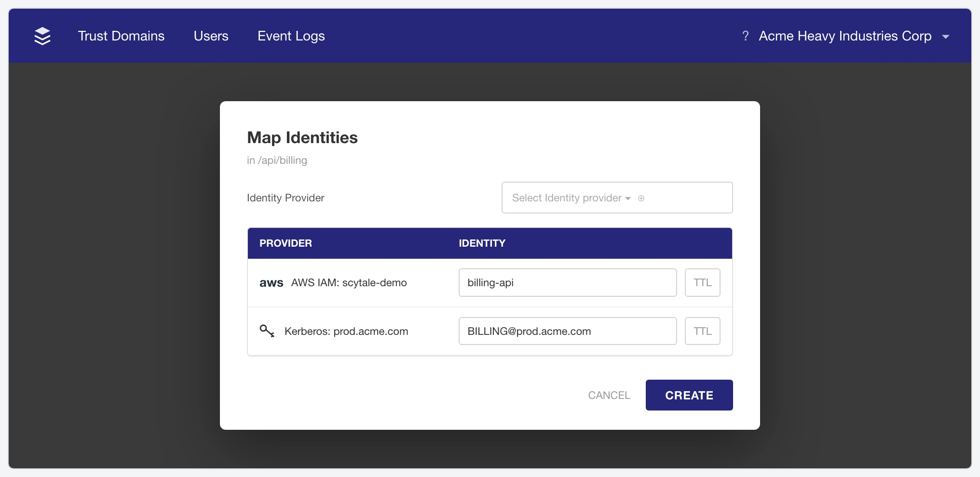Open the Trust Domains menu
The height and width of the screenshot is (477, 980).
click(x=121, y=36)
